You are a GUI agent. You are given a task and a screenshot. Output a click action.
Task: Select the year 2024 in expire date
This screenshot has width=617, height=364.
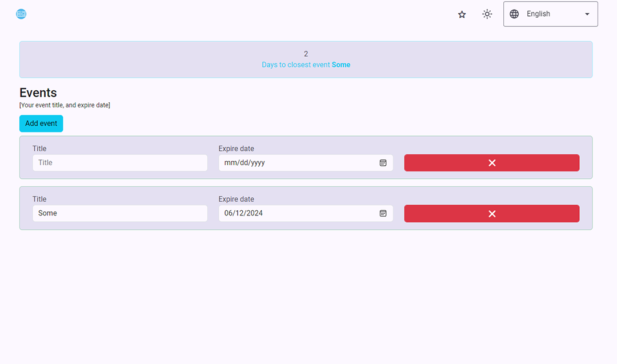(254, 213)
